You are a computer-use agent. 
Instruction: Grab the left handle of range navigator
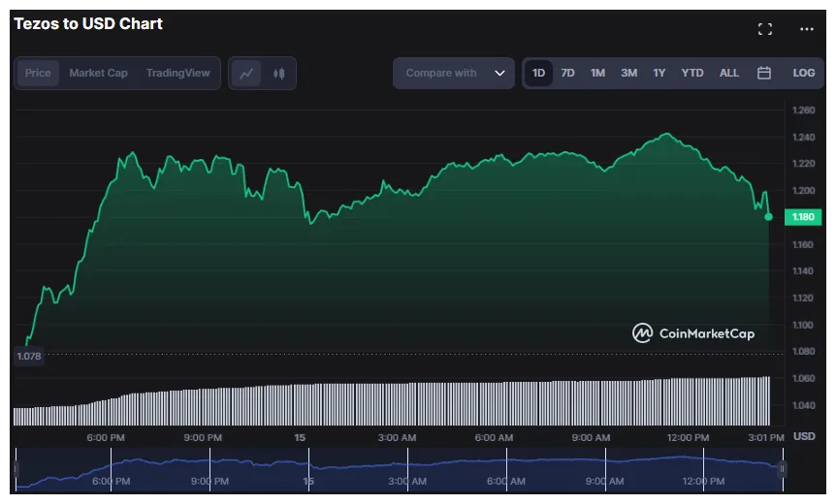click(16, 469)
